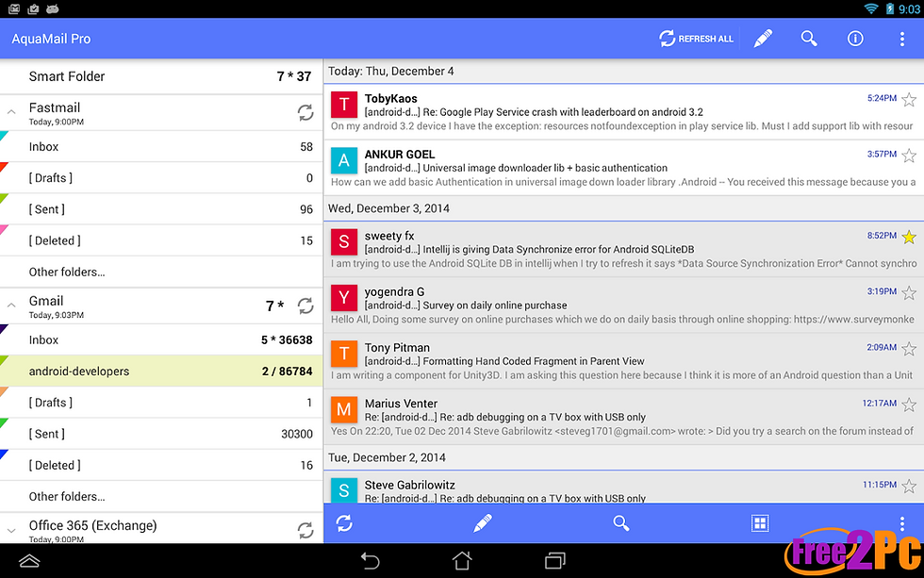The height and width of the screenshot is (578, 924).
Task: Tap TobyKaos avatar icon
Action: click(344, 105)
